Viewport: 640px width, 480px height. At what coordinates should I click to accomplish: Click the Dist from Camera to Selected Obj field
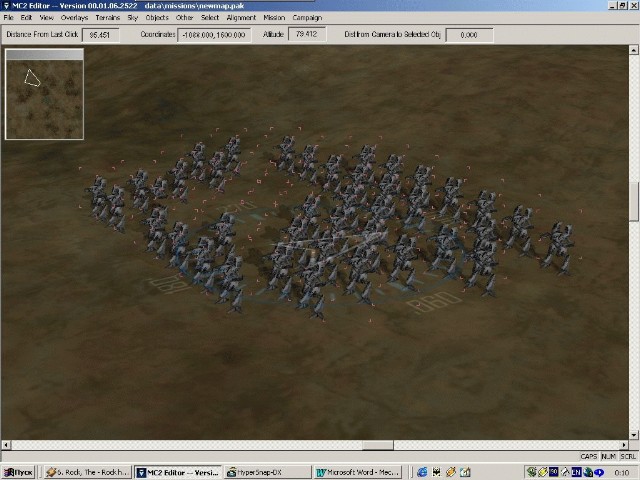pyautogui.click(x=469, y=35)
